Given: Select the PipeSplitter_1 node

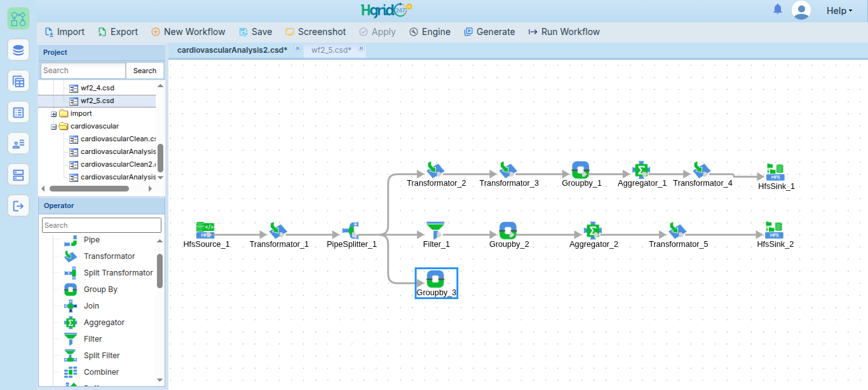Looking at the screenshot, I should coord(351,235).
